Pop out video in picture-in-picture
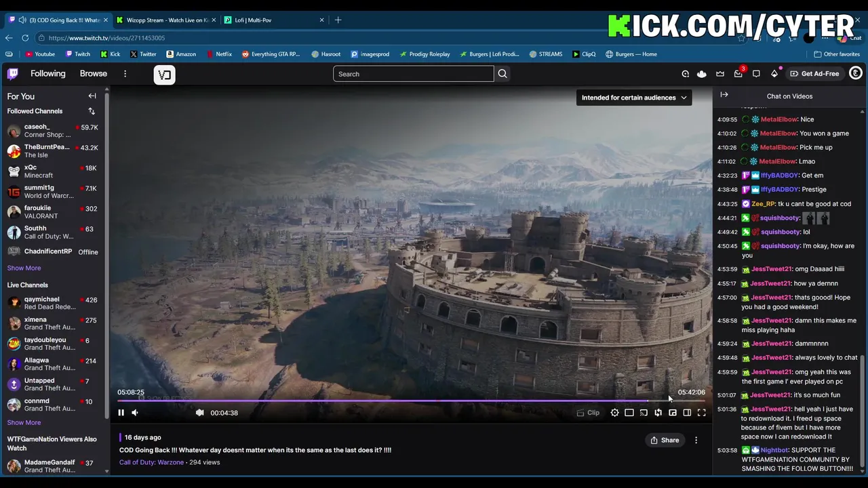This screenshot has height=488, width=868. [x=673, y=413]
